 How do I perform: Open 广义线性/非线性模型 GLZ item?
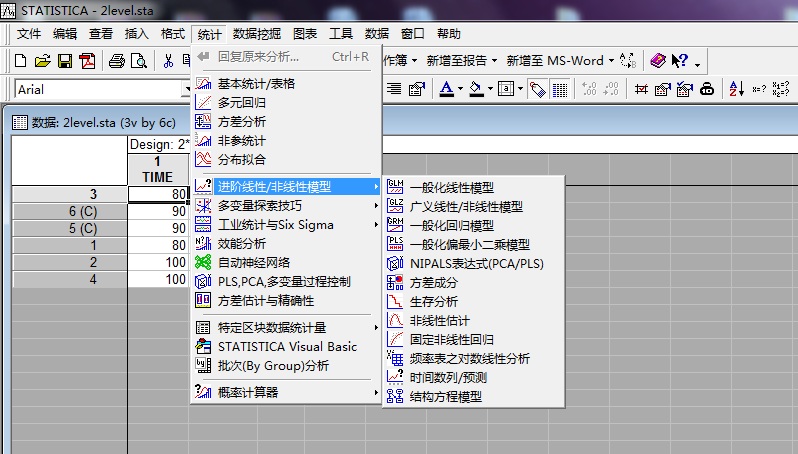tap(473, 206)
